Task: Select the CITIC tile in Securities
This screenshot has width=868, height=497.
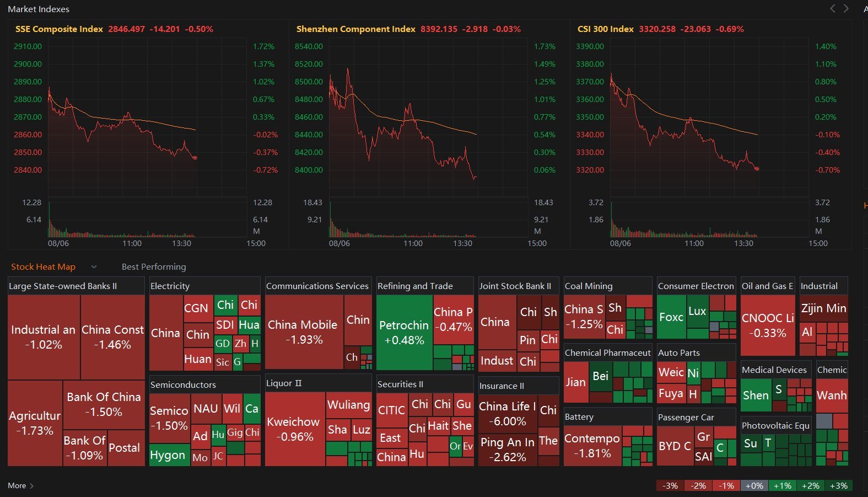Action: [392, 410]
